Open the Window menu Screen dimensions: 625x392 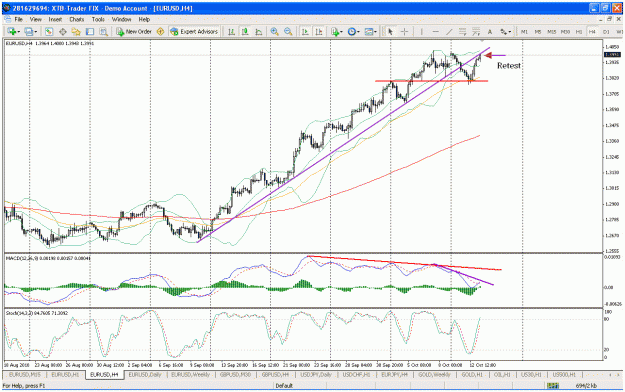click(121, 19)
